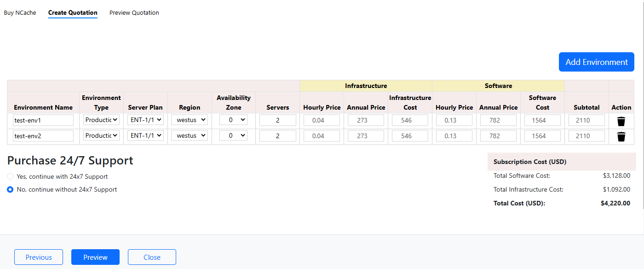Select Yes, continue with 24x7 Support
644x269 pixels.
click(x=10, y=176)
